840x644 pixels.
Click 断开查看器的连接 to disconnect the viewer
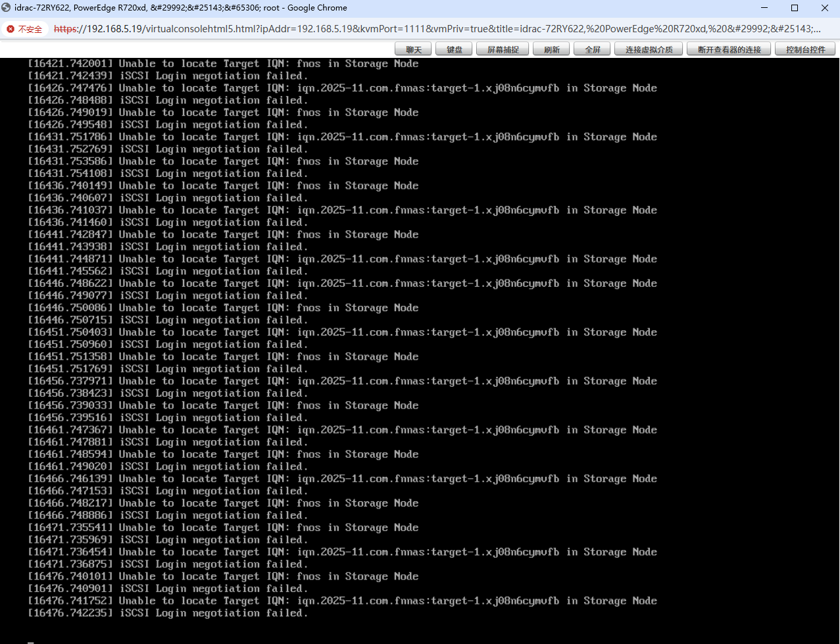pos(729,49)
